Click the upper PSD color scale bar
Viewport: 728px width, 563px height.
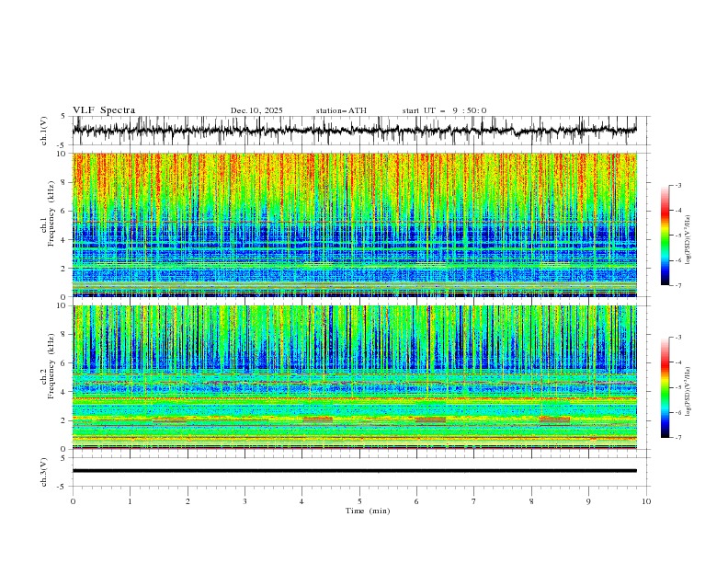click(x=665, y=236)
